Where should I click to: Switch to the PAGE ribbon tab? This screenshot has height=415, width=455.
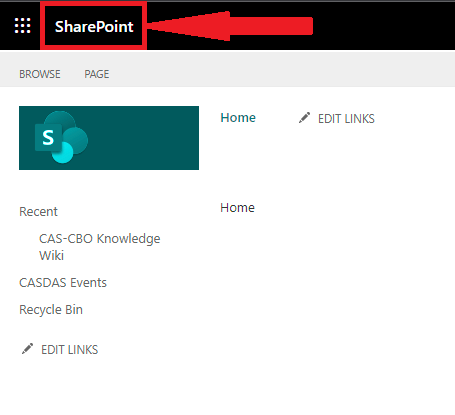97,74
